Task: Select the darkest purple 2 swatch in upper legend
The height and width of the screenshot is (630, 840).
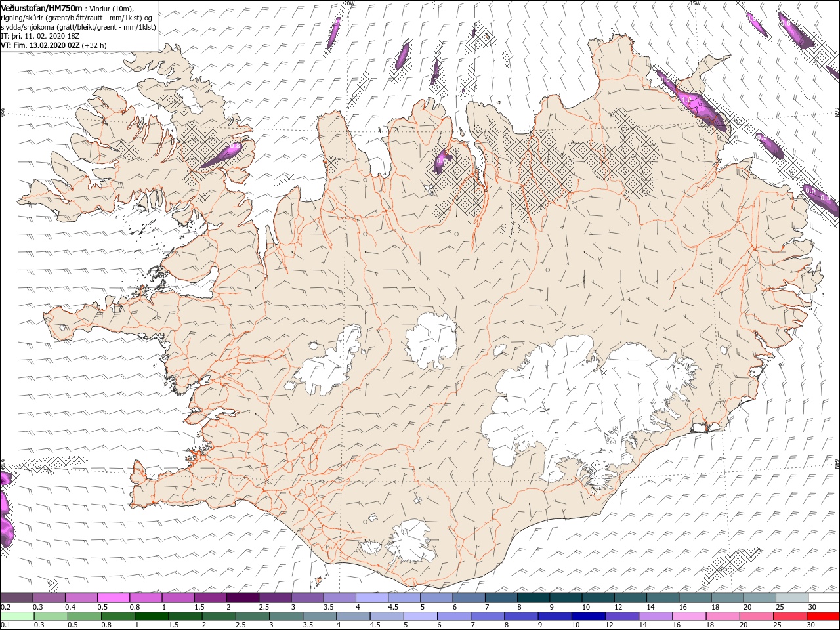Action: click(x=242, y=598)
